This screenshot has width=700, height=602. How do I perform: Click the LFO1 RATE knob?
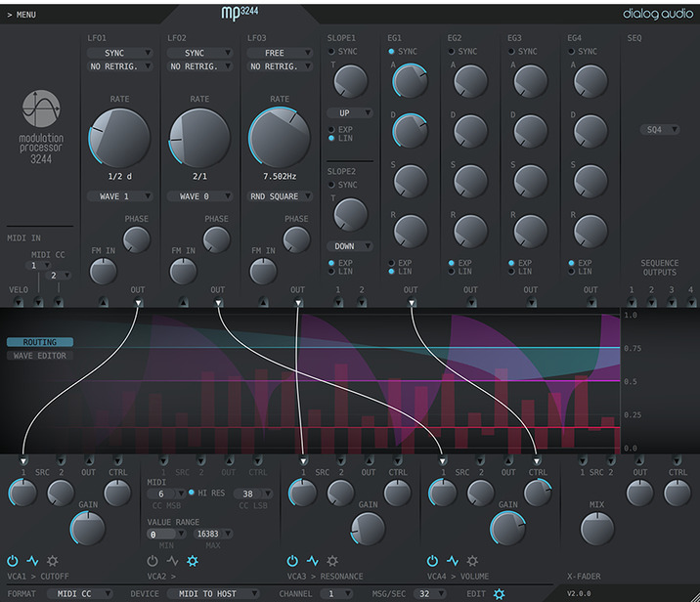119,138
